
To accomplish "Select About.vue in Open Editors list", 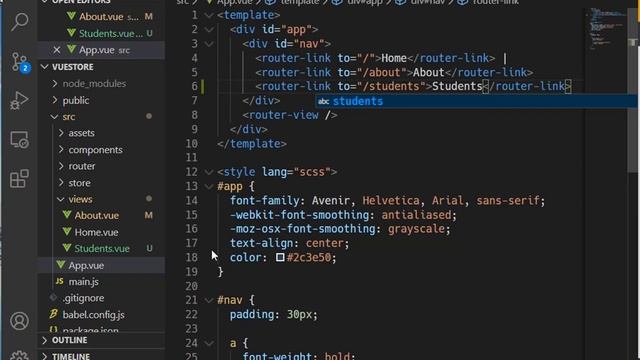I will 101,17.
